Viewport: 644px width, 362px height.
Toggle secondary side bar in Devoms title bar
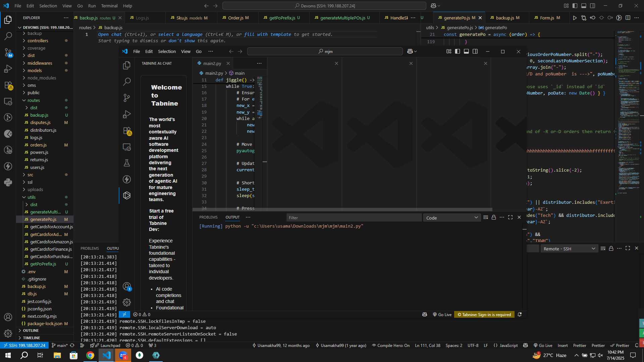click(x=593, y=6)
